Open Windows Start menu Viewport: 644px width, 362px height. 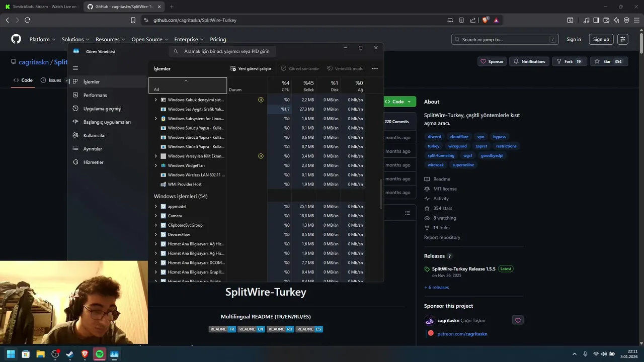tap(11, 354)
